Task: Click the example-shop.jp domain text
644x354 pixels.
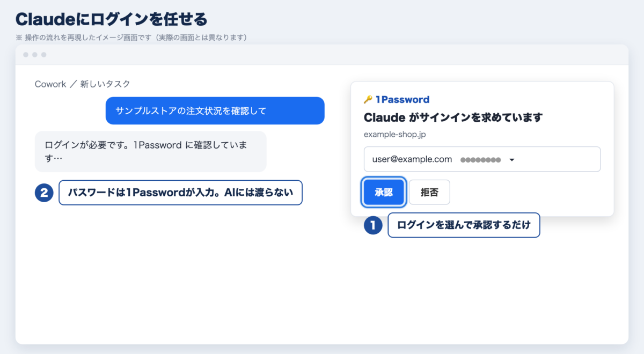Action: click(x=395, y=135)
